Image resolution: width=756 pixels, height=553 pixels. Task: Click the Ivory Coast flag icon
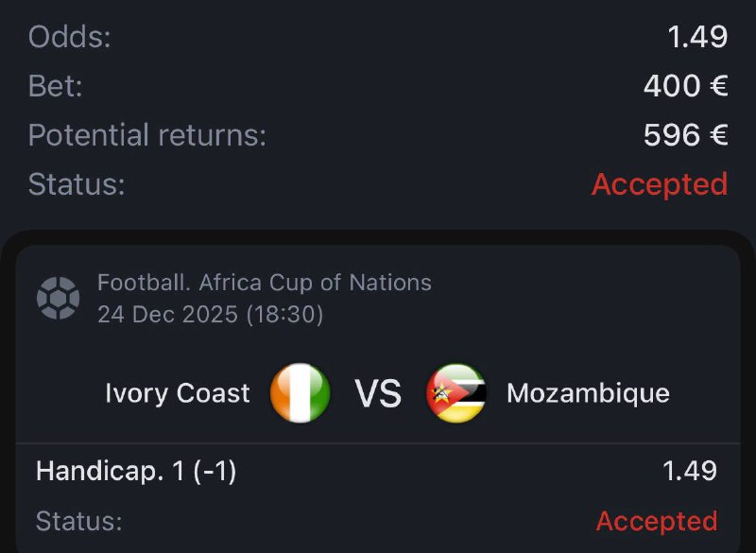point(301,393)
